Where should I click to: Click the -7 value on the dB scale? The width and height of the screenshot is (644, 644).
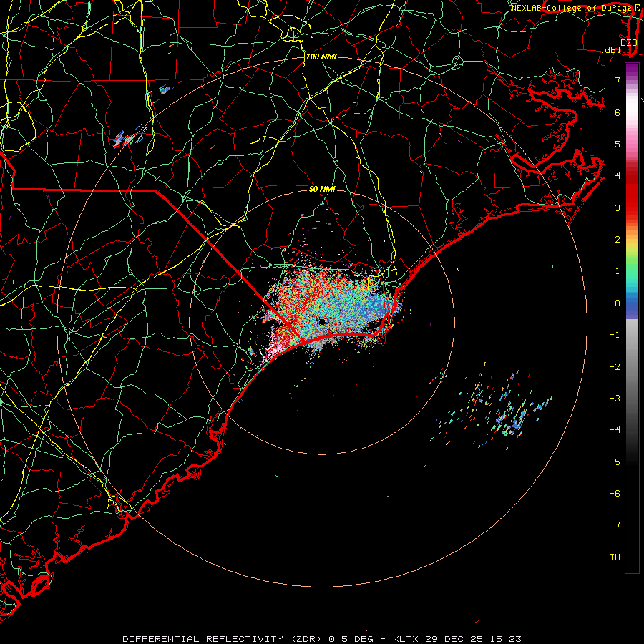pos(615,525)
